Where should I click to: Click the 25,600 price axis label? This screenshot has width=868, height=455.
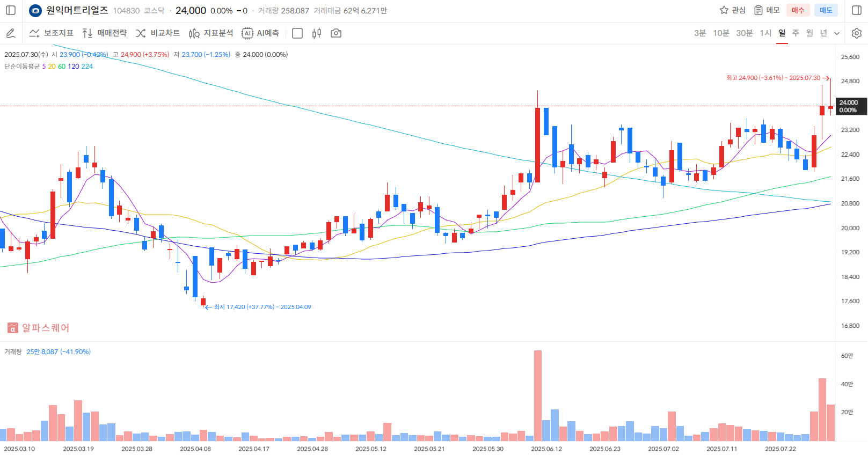click(850, 57)
